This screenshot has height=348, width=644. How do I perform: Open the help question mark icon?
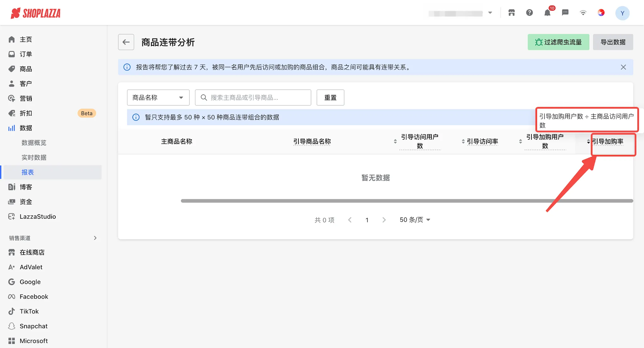pyautogui.click(x=530, y=13)
